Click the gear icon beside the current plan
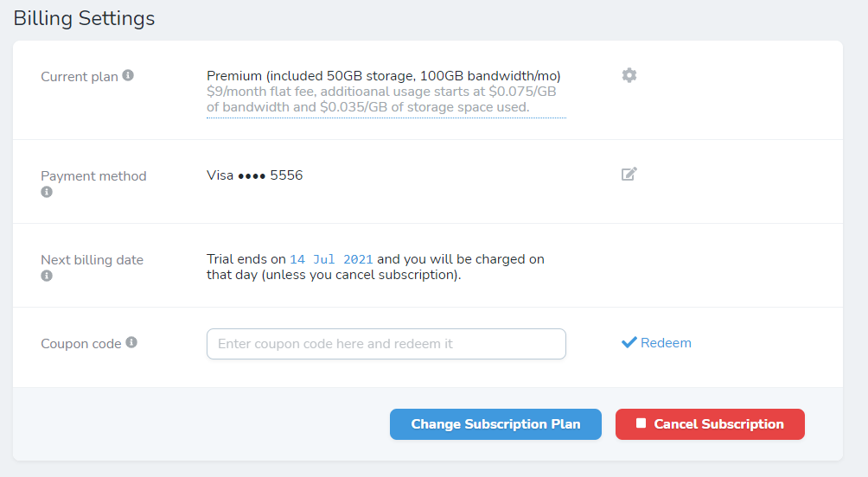Viewport: 868px width, 477px height. tap(629, 75)
